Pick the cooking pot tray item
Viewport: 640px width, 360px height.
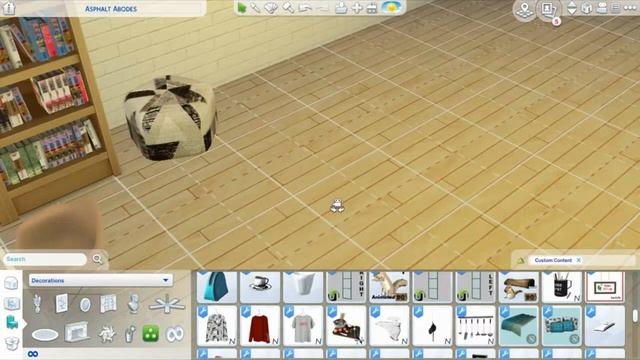pyautogui.click(x=346, y=326)
